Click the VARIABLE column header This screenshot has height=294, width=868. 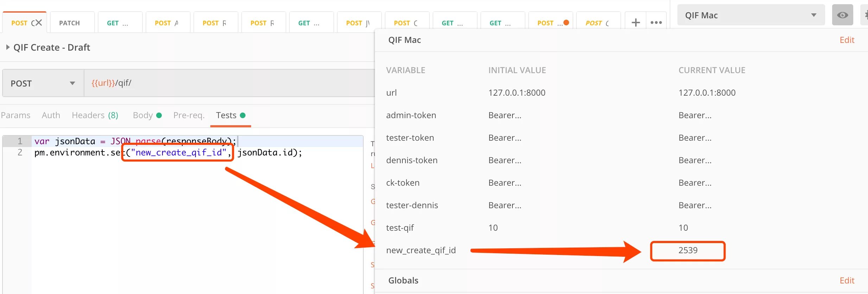pos(406,70)
